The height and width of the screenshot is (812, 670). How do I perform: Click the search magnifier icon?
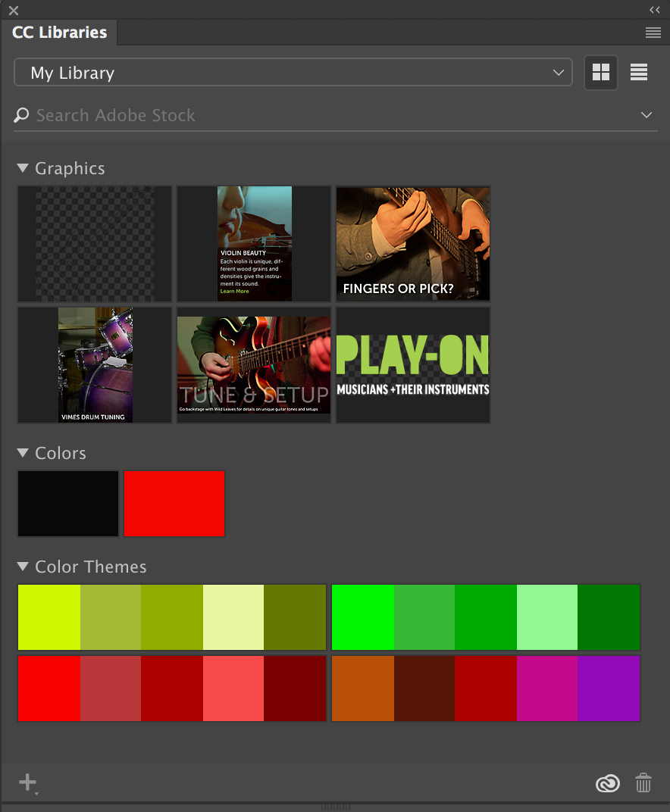(21, 115)
